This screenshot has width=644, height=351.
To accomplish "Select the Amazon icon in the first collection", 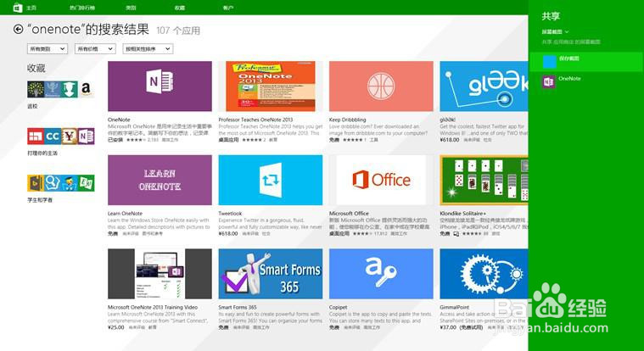I will 86,89.
